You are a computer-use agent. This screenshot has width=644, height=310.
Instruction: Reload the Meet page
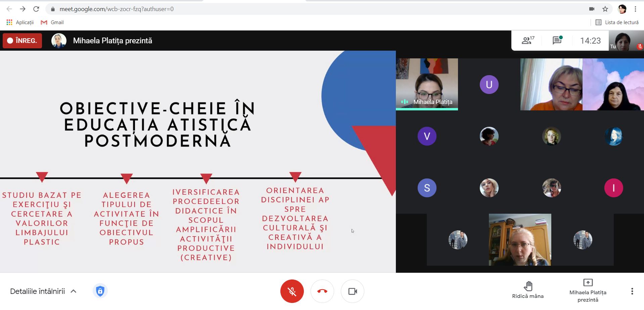[x=36, y=9]
